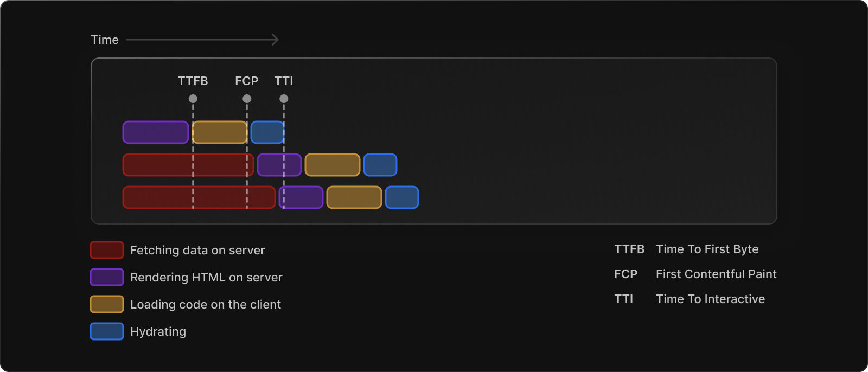Click the TTFB timeline marker dot

pos(193,99)
